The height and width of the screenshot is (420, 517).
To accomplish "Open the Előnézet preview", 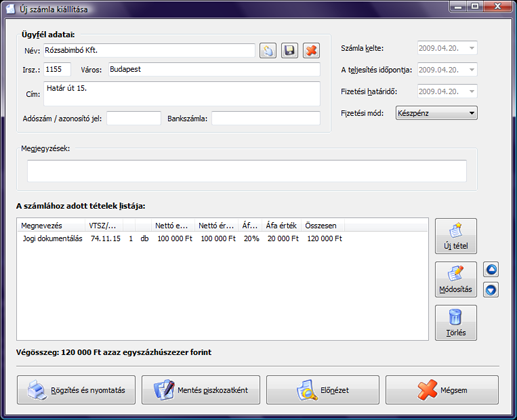I will (323, 390).
